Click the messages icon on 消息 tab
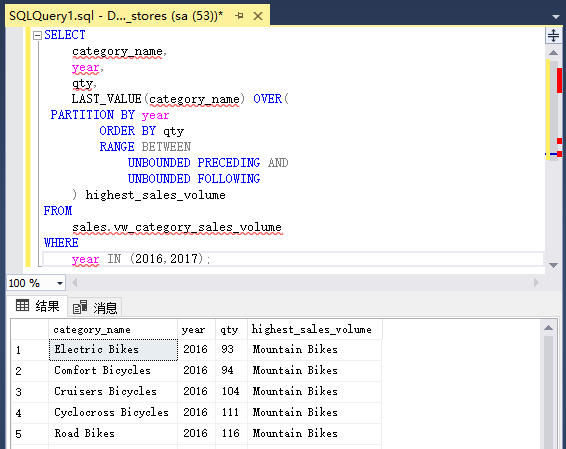 [x=80, y=307]
